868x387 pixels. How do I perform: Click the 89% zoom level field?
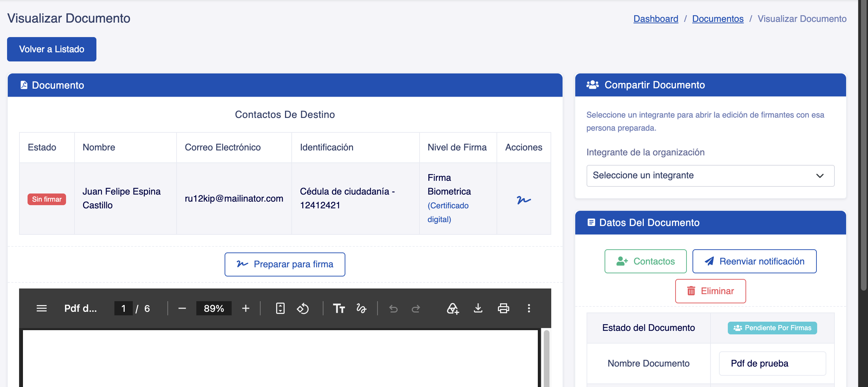click(214, 308)
